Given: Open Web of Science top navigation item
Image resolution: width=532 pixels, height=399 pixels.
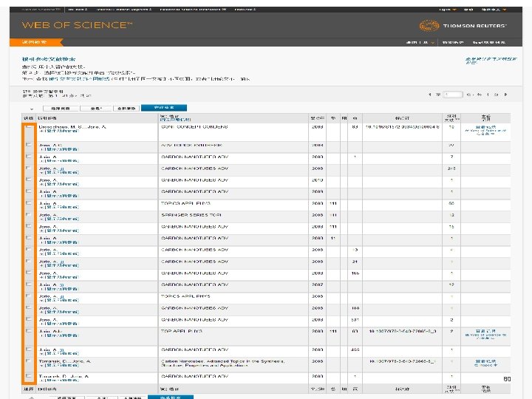Looking at the screenshot, I should 41,9.
